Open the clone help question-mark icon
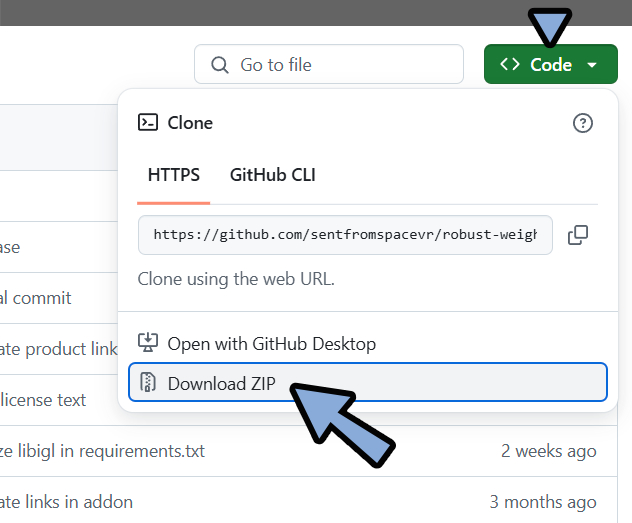This screenshot has height=523, width=632. pos(582,123)
